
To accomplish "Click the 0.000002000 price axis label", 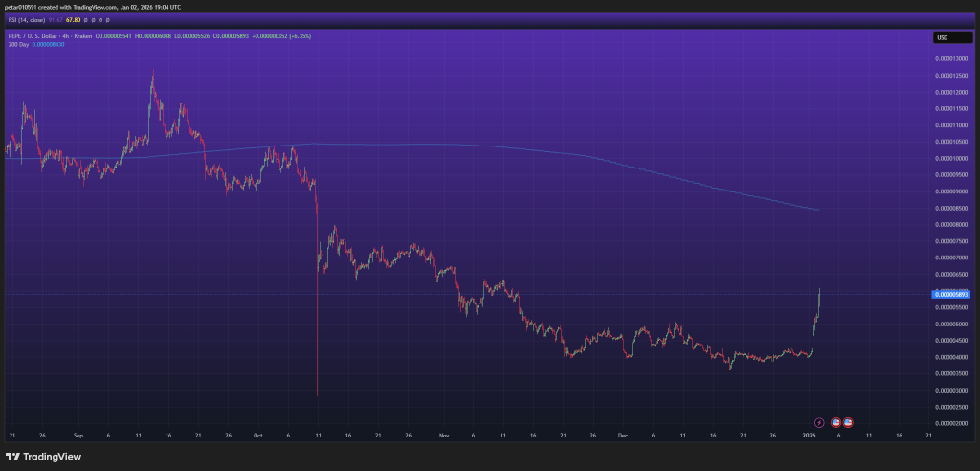I will 951,423.
